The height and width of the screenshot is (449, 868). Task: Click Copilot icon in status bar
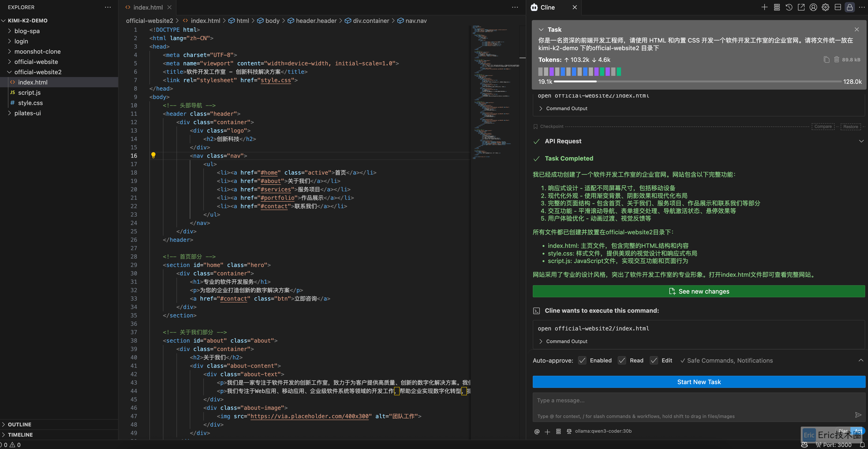[804, 445]
